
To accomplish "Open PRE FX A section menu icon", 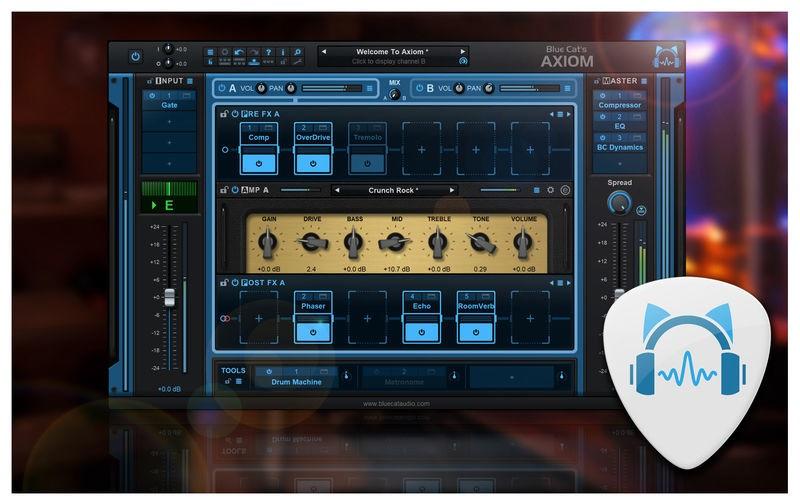I will coord(560,114).
